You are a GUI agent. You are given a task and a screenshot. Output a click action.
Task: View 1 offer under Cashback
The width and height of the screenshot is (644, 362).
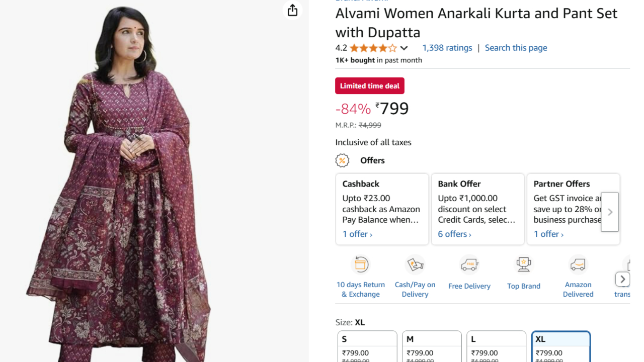356,234
